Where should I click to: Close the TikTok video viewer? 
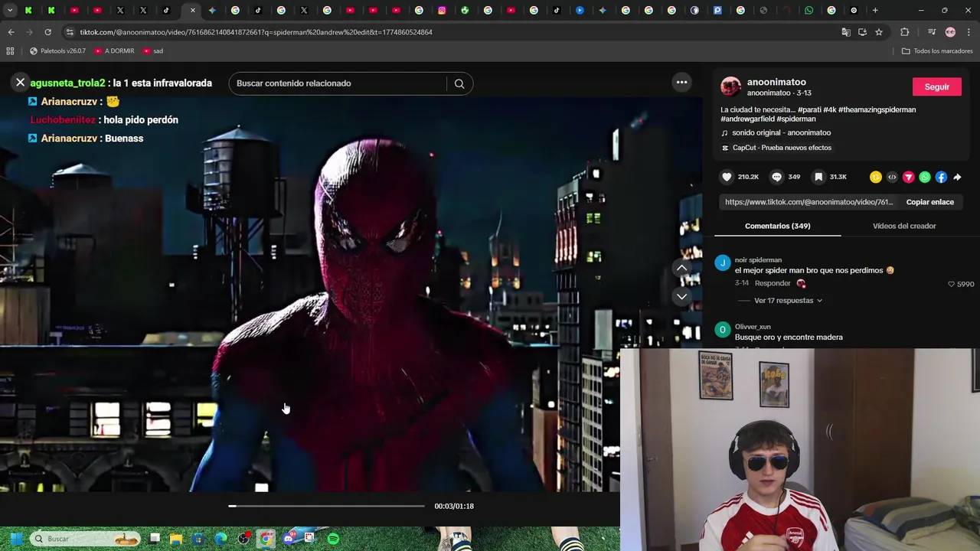click(21, 83)
